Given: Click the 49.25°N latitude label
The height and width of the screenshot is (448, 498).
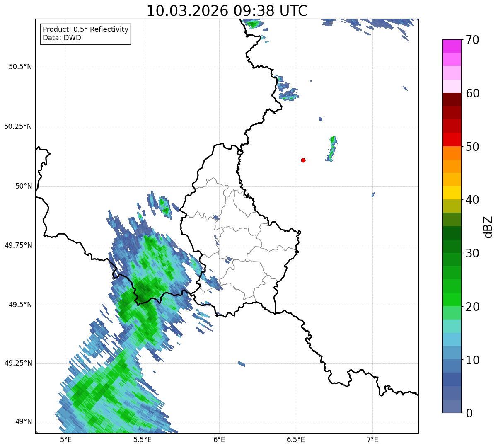Looking at the screenshot, I should point(18,363).
